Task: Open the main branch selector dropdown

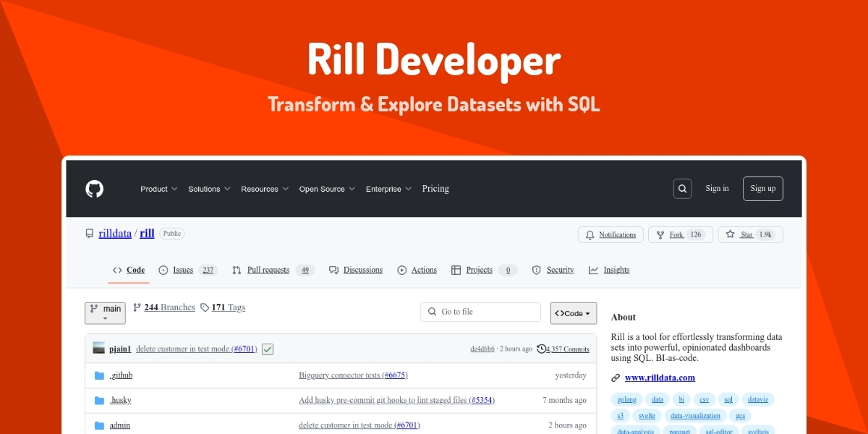Action: [105, 312]
